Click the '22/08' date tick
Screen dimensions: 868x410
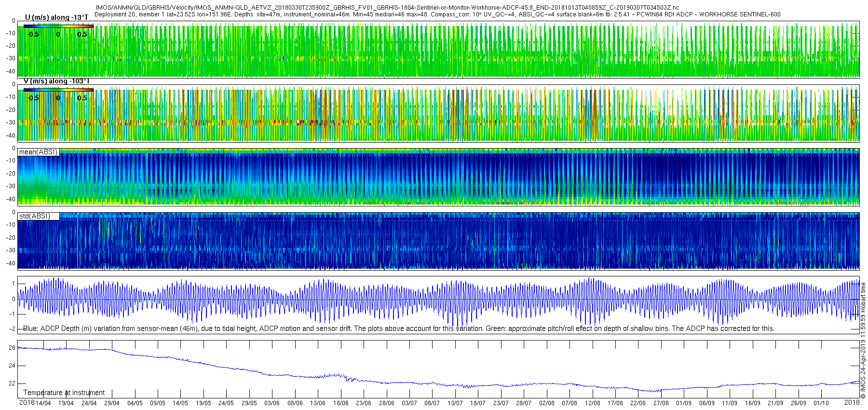[x=638, y=403]
